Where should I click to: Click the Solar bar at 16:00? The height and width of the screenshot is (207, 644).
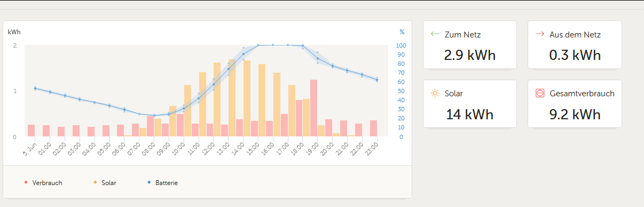tap(277, 105)
